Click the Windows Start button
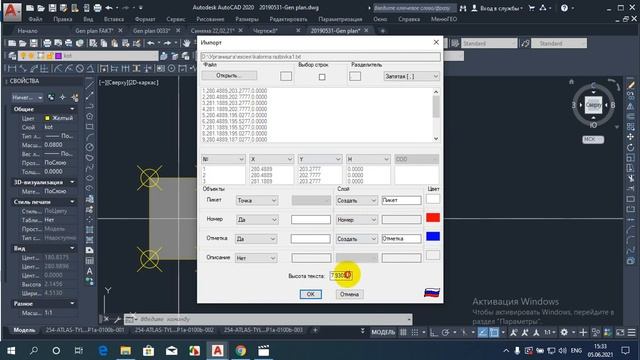Viewport: 640px width, 360px height. point(11,351)
